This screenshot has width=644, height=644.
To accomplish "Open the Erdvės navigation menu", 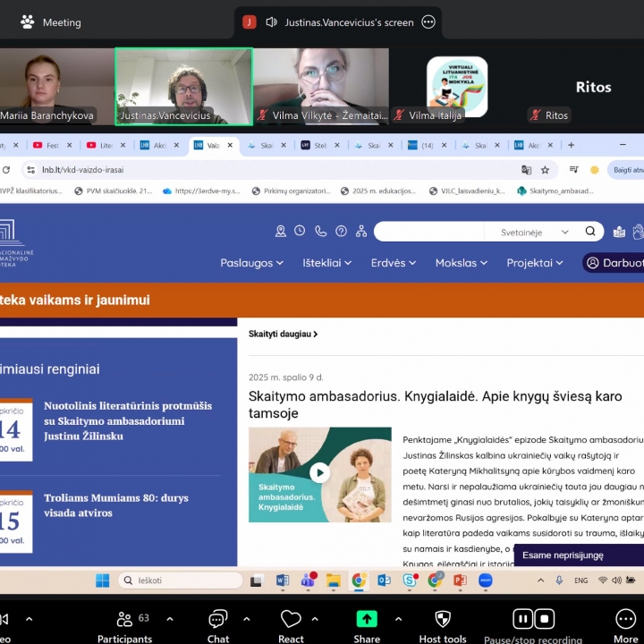I will pyautogui.click(x=394, y=263).
